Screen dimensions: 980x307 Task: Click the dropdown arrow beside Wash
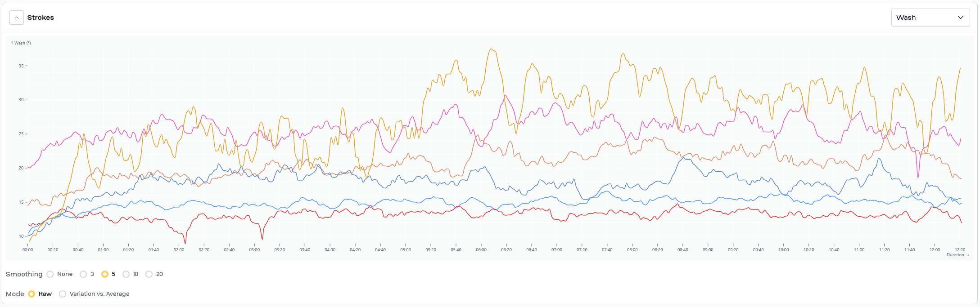tap(961, 18)
